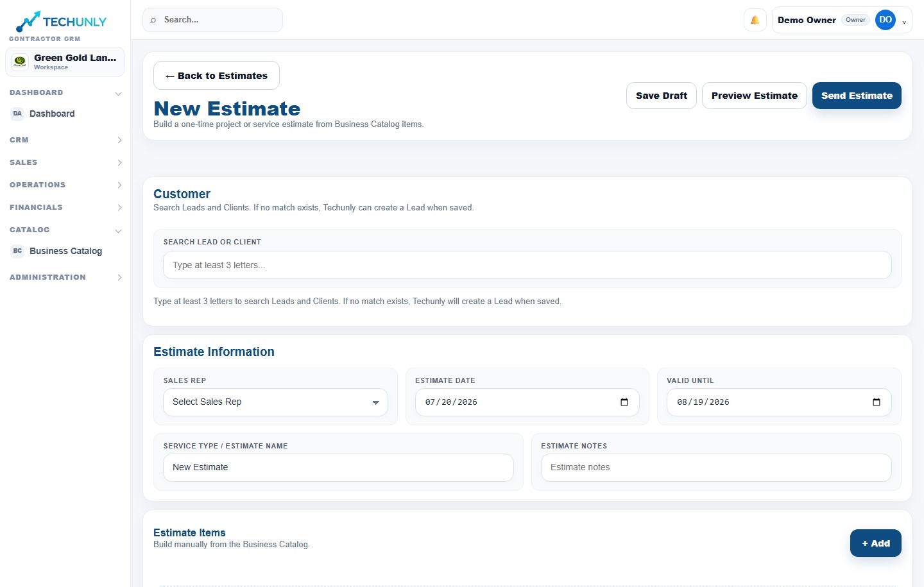The width and height of the screenshot is (924, 587).
Task: Click the Estimate Notes field
Action: pos(716,468)
